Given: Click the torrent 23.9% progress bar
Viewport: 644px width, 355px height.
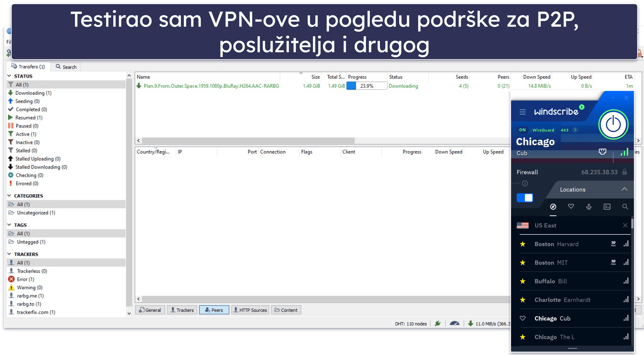Looking at the screenshot, I should (x=366, y=86).
